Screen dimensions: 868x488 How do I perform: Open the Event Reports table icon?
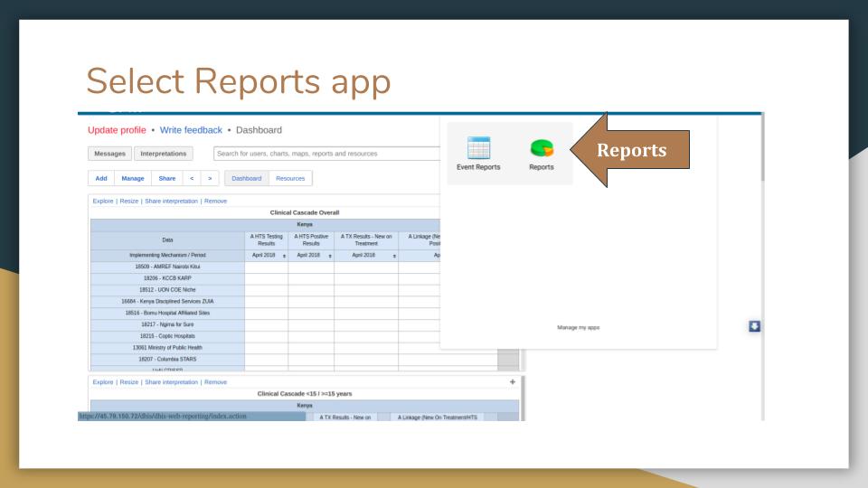click(478, 148)
